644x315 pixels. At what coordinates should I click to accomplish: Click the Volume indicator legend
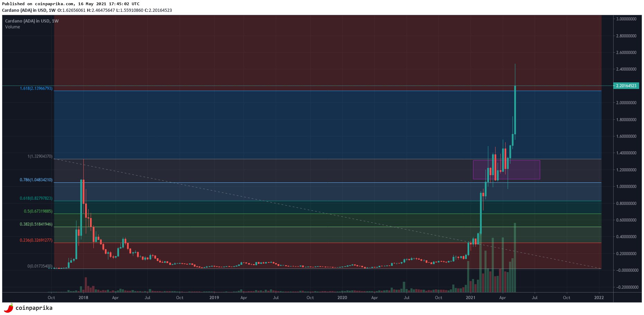tap(12, 27)
